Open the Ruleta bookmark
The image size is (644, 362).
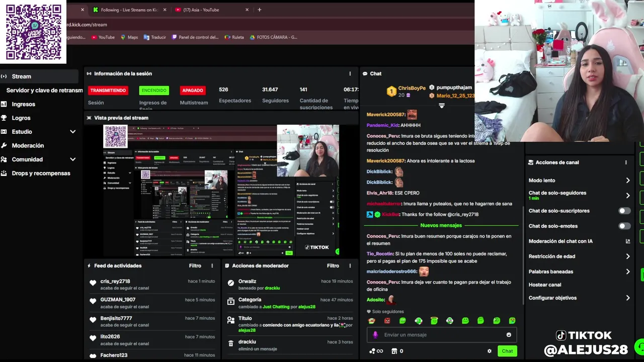[234, 37]
